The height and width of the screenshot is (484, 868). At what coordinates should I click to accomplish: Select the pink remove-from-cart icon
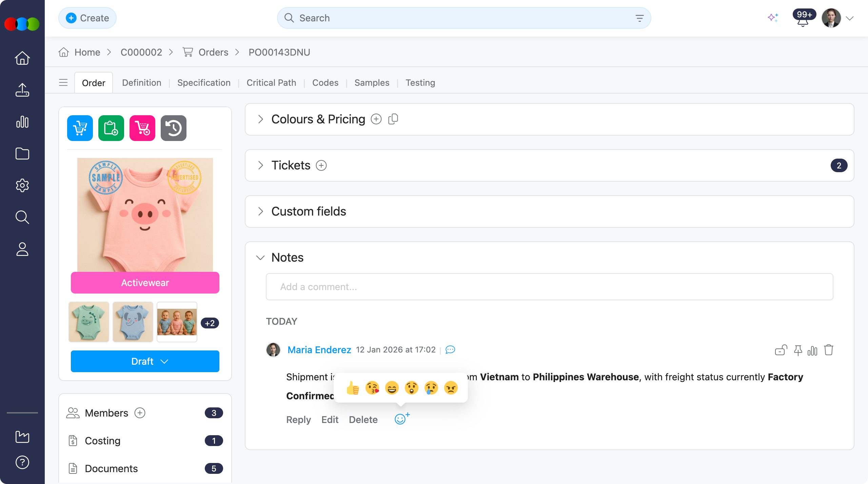click(x=142, y=128)
